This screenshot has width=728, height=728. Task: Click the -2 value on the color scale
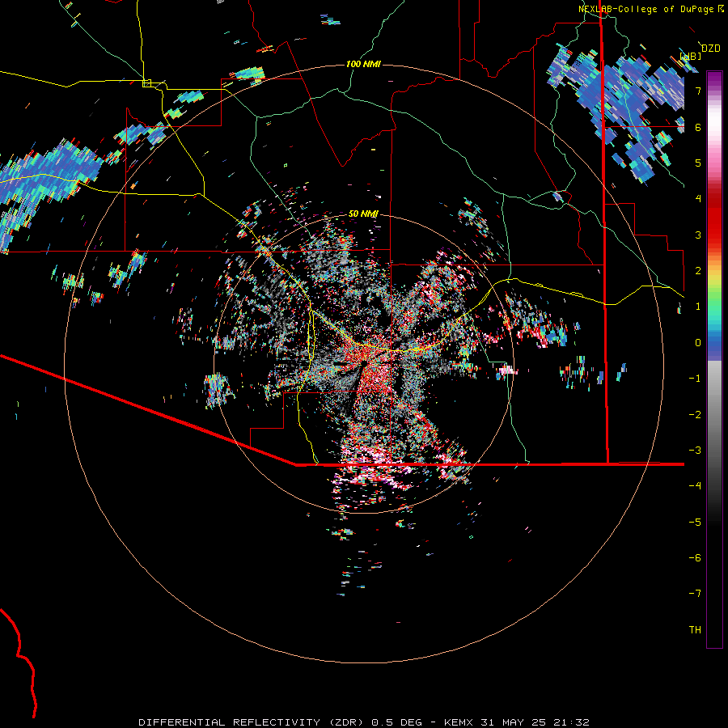point(695,415)
